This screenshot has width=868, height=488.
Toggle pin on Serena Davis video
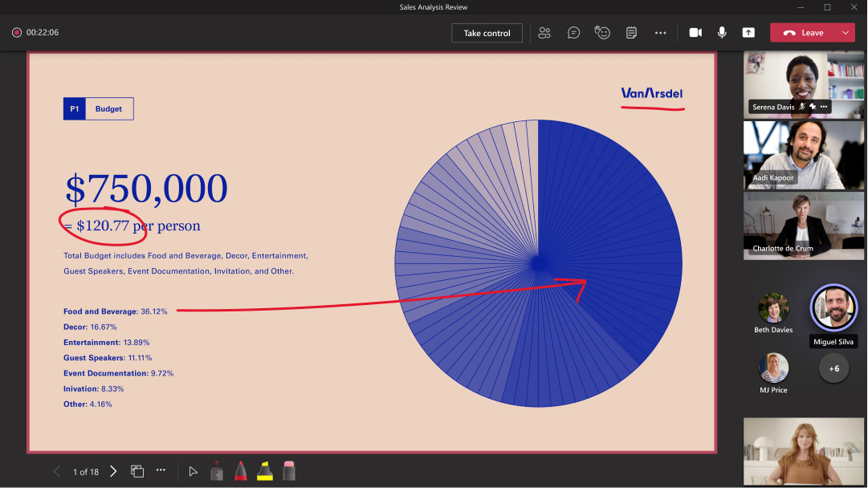813,107
